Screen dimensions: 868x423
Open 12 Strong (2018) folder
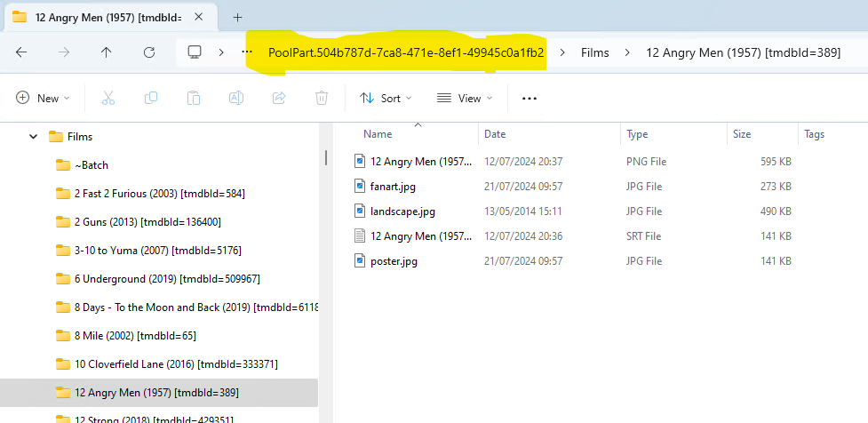(x=155, y=419)
